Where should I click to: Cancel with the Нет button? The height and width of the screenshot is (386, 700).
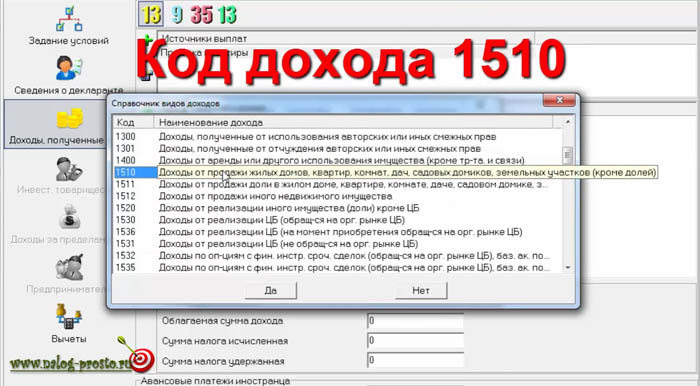tap(421, 291)
